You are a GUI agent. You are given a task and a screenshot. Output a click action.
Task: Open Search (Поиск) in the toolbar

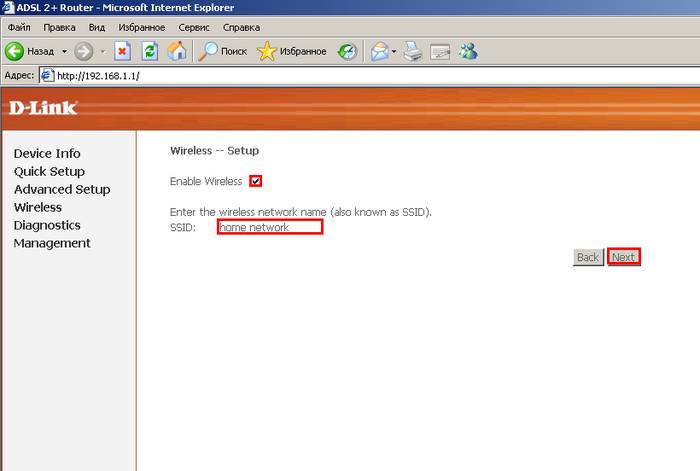coord(222,50)
